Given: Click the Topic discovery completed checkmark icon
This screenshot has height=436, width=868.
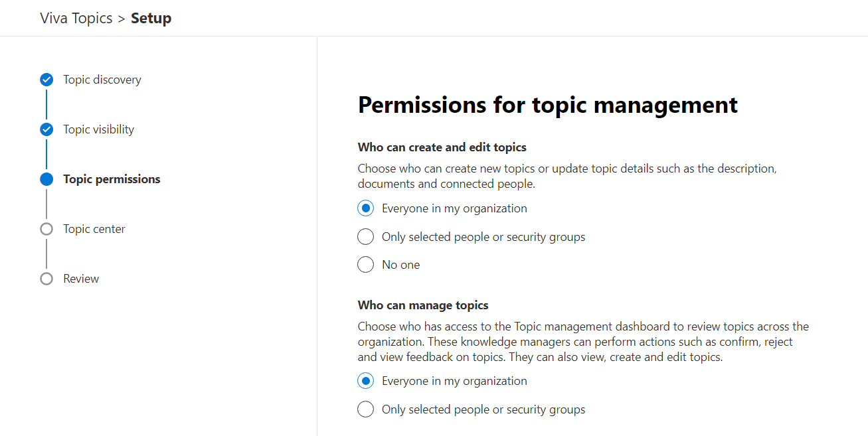Looking at the screenshot, I should point(46,80).
